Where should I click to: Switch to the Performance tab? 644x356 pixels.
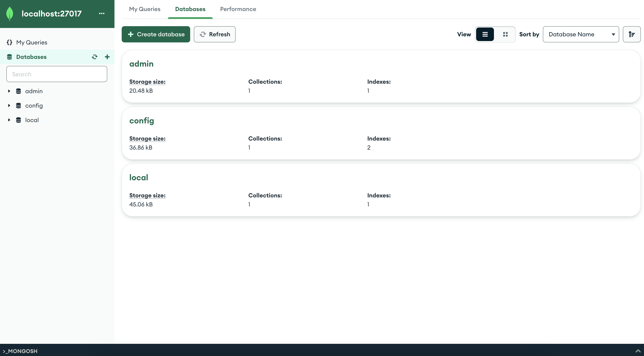click(x=238, y=9)
